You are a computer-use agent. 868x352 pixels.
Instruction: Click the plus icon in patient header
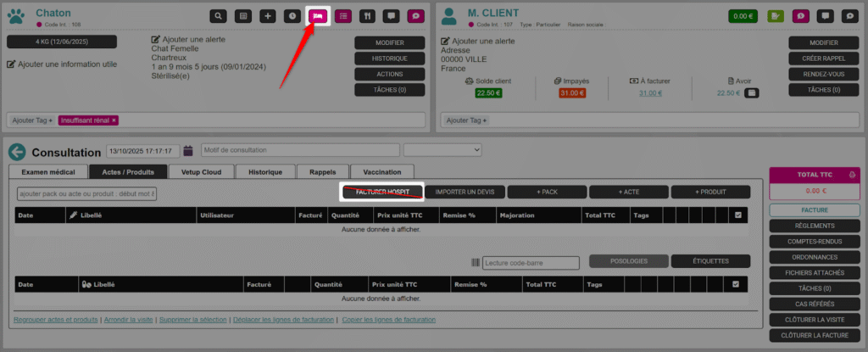[268, 16]
